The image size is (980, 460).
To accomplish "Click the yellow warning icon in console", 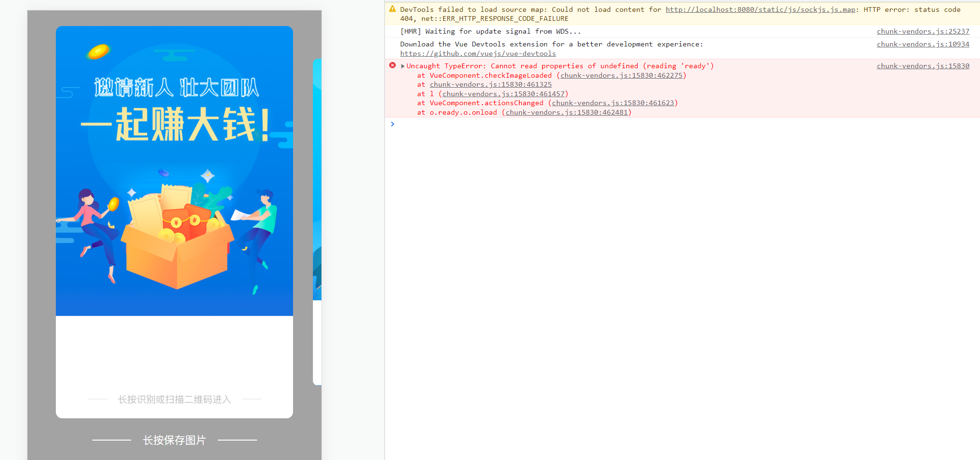I will (392, 9).
